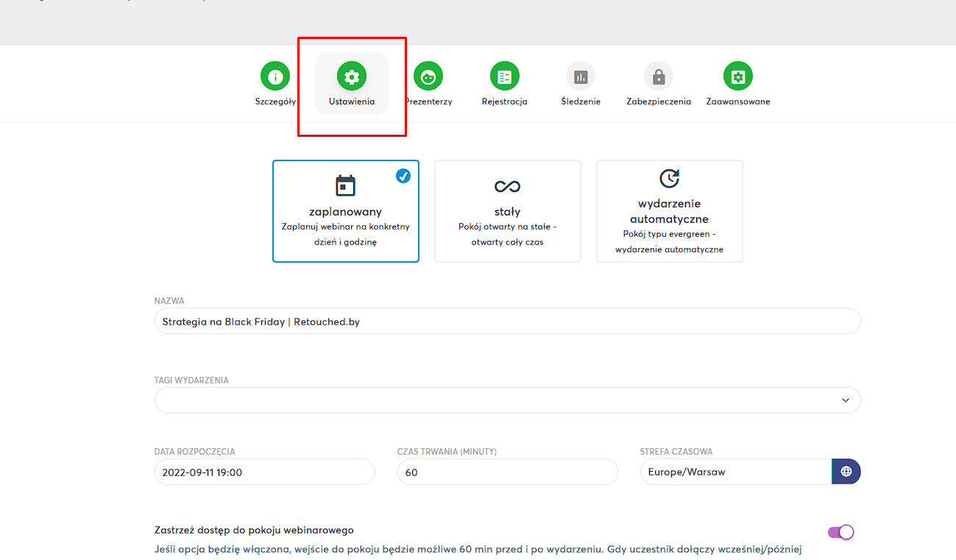Click the NAZWA field label
The height and width of the screenshot is (560, 956).
pyautogui.click(x=169, y=301)
